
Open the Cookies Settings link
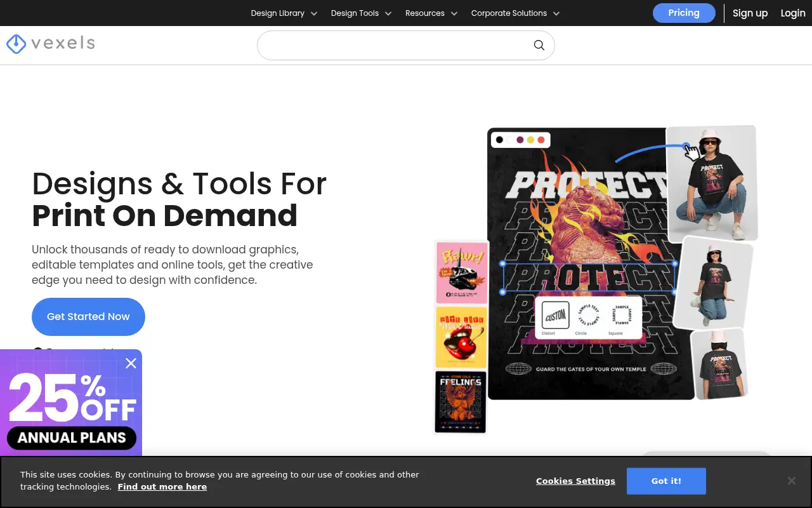tap(575, 481)
